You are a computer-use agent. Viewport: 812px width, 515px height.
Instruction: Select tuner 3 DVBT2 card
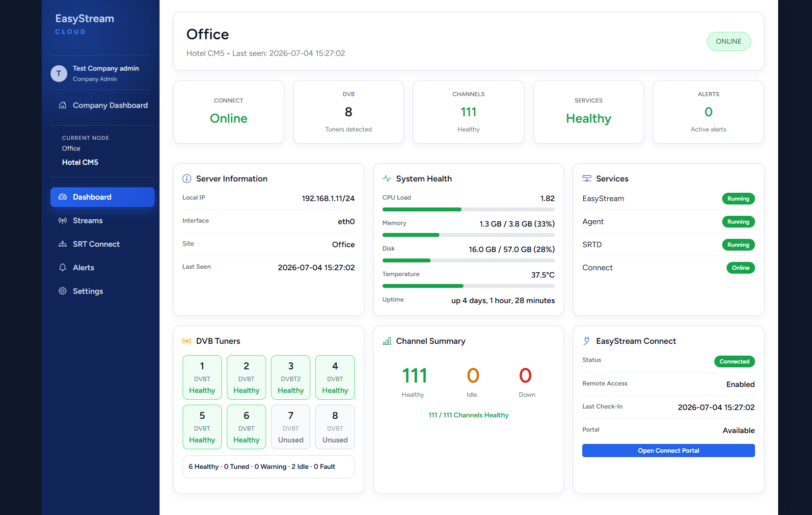pos(291,378)
